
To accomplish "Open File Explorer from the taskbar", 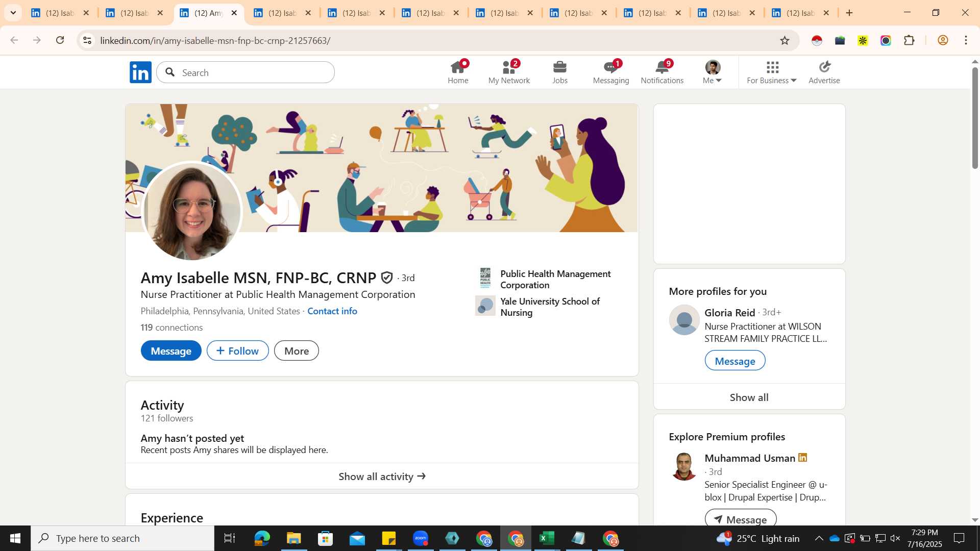I will tap(293, 538).
